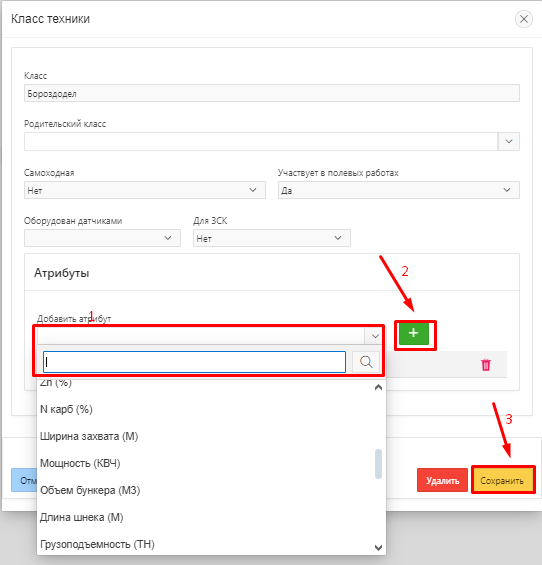542x565 pixels.
Task: Focus the attribute search text field
Action: (195, 362)
